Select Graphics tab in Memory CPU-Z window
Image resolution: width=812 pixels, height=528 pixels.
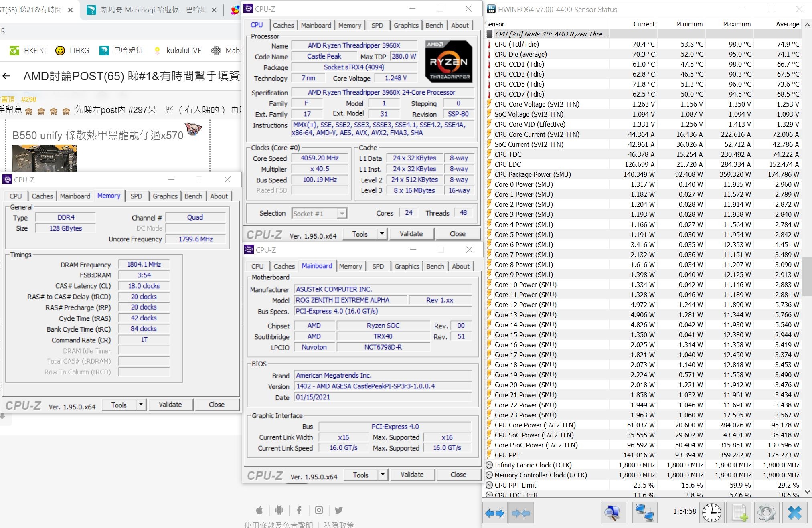tap(165, 196)
